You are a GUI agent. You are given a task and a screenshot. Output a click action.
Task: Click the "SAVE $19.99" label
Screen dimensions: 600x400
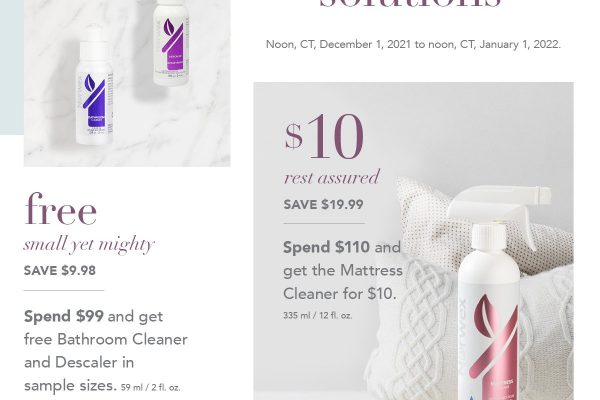tap(323, 204)
